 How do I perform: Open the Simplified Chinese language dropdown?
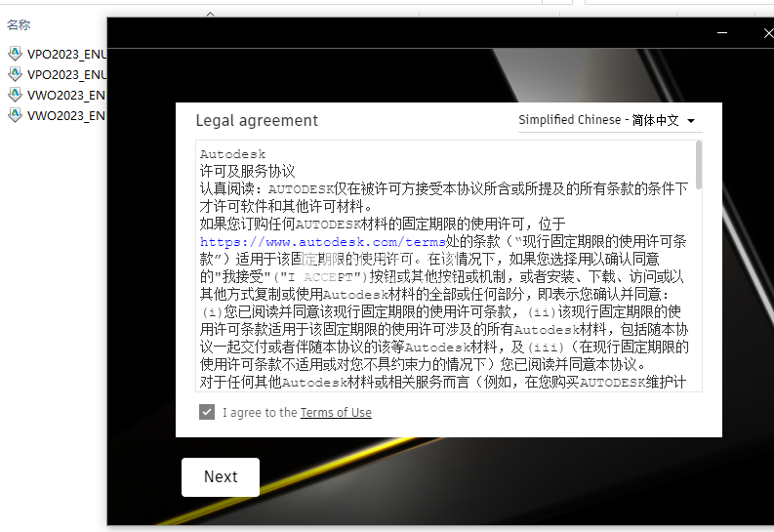pyautogui.click(x=610, y=120)
